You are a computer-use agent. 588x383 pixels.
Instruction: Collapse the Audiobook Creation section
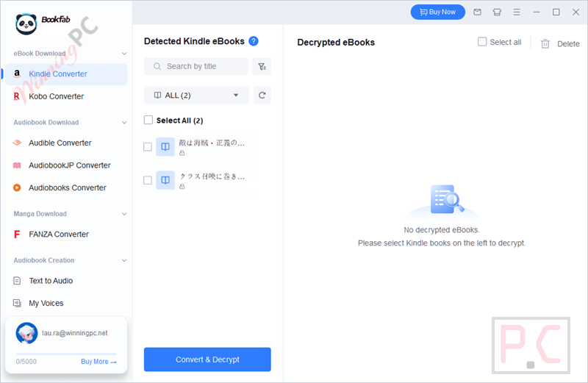click(124, 260)
